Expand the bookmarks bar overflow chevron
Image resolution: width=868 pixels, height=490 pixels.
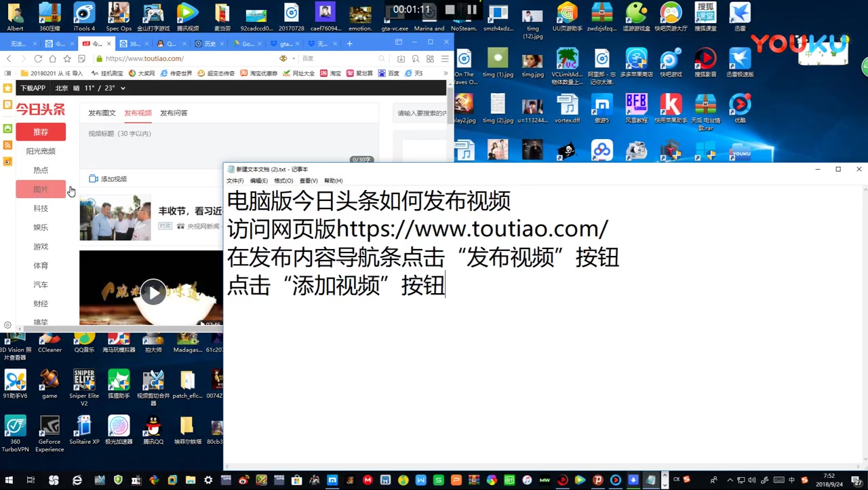click(x=446, y=73)
